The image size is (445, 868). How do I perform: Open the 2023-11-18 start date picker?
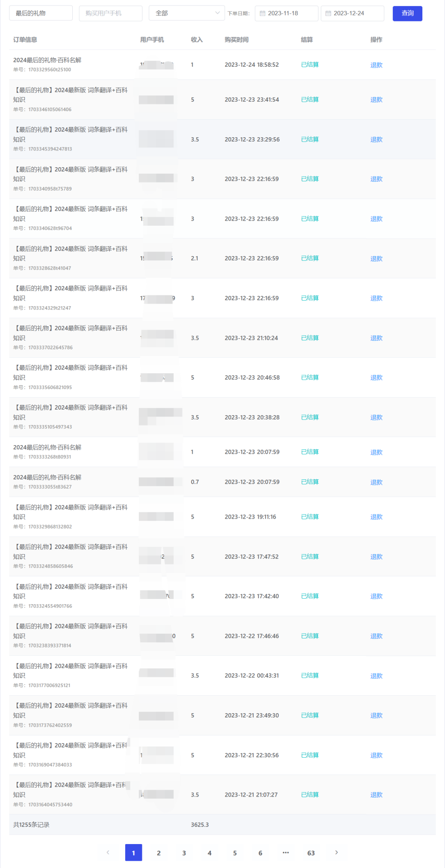click(x=286, y=13)
